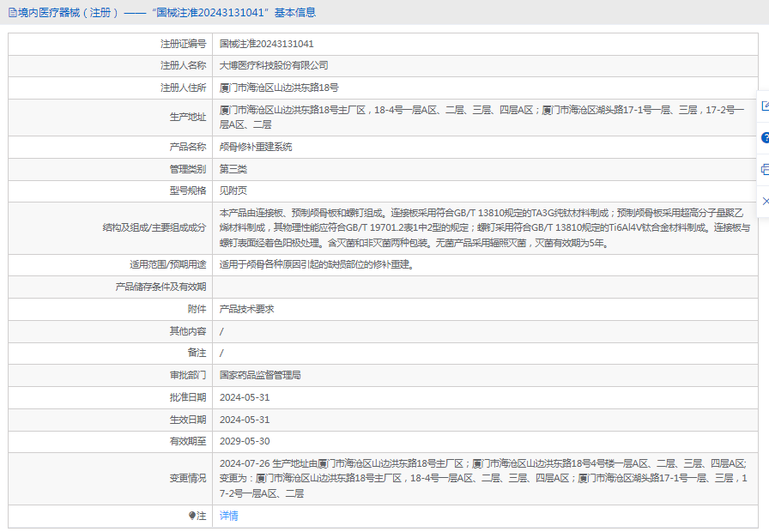Screen dimensions: 769x532
Task: Click the 生效日期 row label
Action: [188, 420]
